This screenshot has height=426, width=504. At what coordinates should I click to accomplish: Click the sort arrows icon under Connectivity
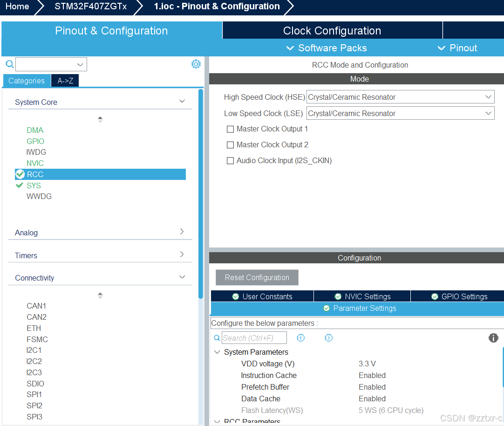100,295
